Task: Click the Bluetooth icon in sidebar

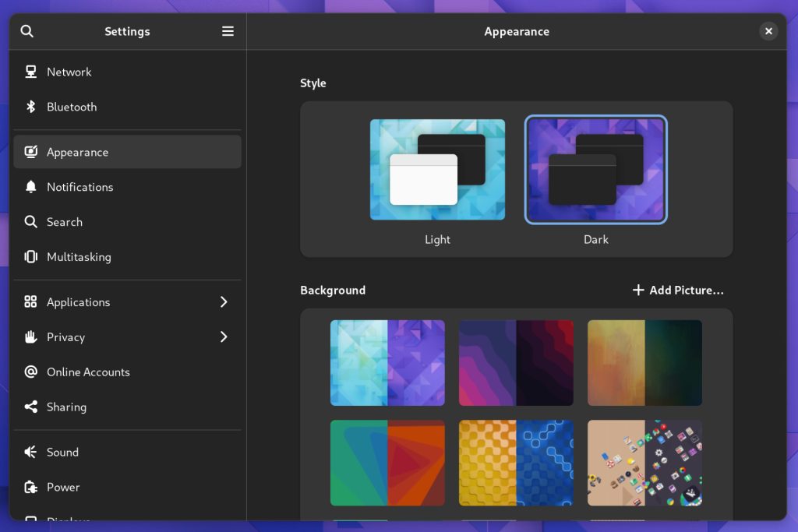Action: pos(31,107)
